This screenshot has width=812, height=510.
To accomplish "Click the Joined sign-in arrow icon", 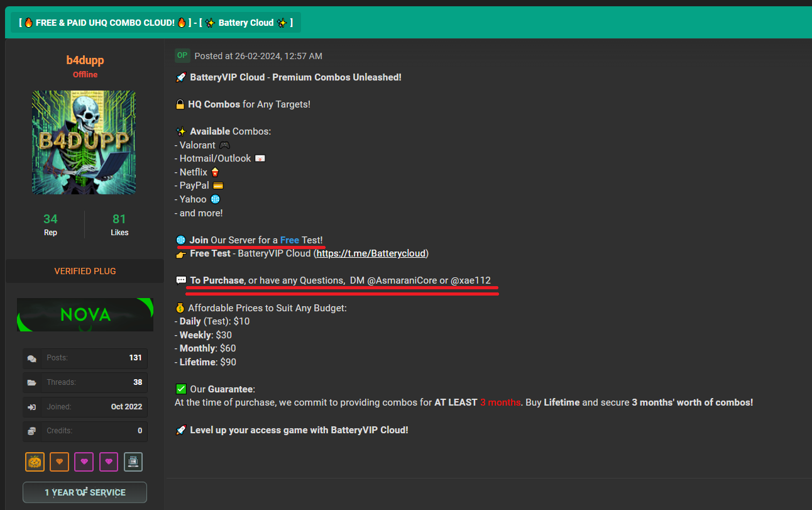I will pos(32,407).
